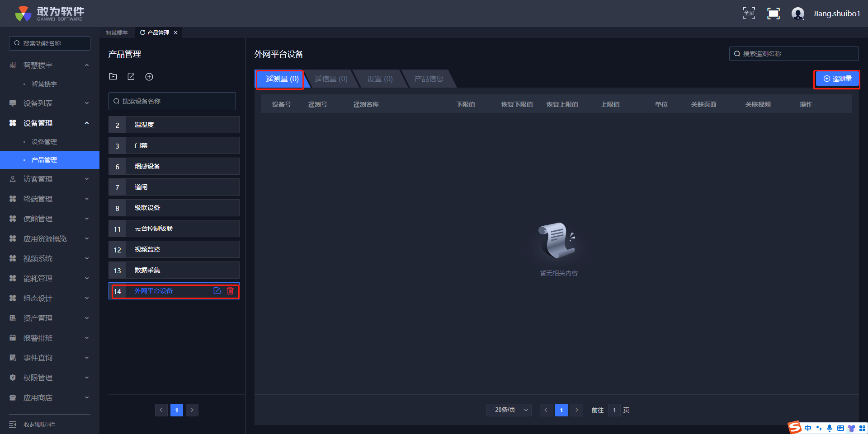Click the Sogou soft keyboard icon
Screen dimensions: 868x434
[840, 428]
